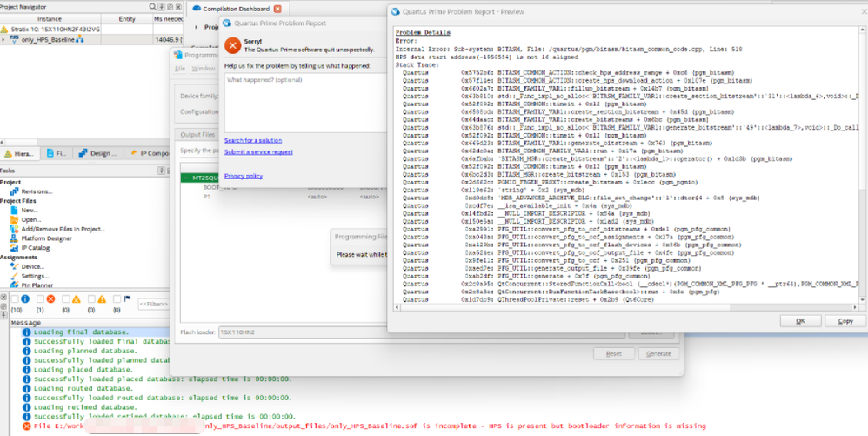Select the P1 row in Output Files
This screenshot has height=436, width=868.
tap(206, 197)
